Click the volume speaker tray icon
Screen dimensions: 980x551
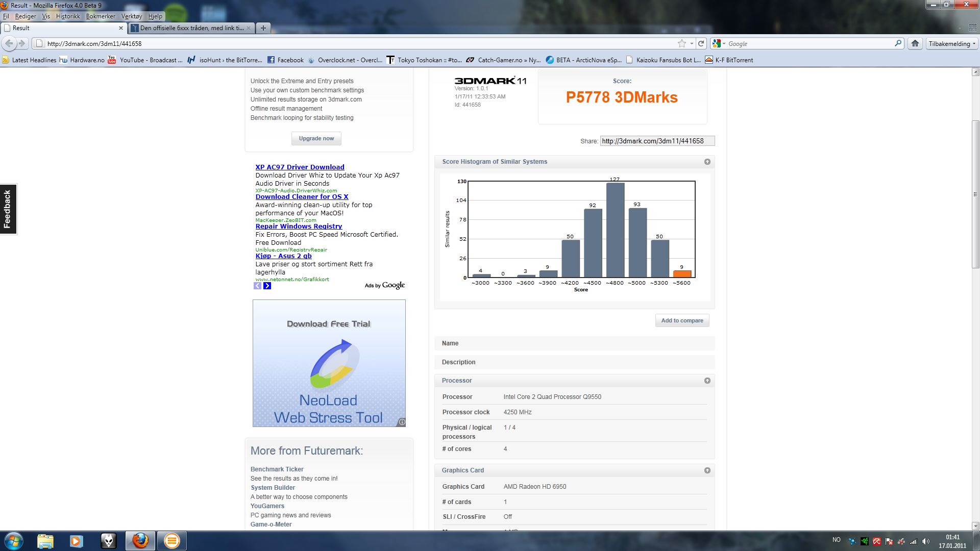926,541
